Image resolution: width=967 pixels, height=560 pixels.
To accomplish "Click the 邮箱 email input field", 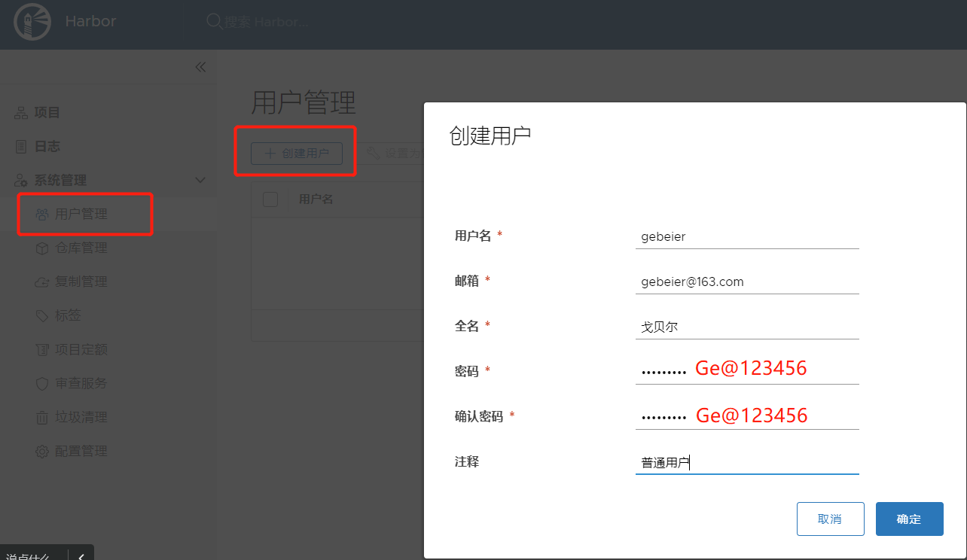I will pos(747,282).
